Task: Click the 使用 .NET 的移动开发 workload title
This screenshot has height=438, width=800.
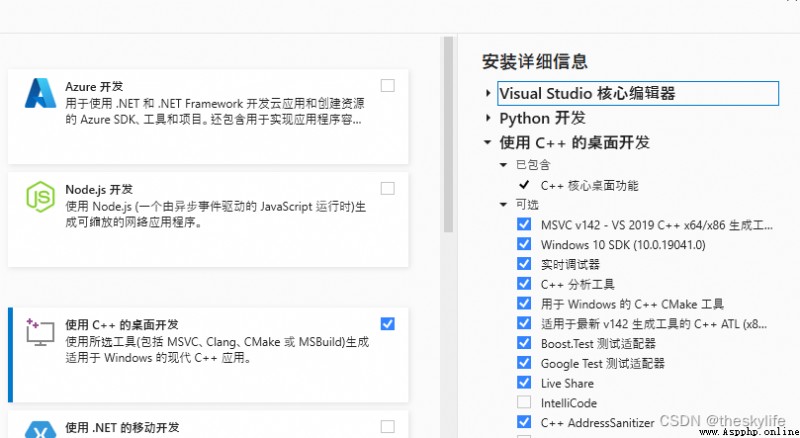Action: click(x=122, y=427)
